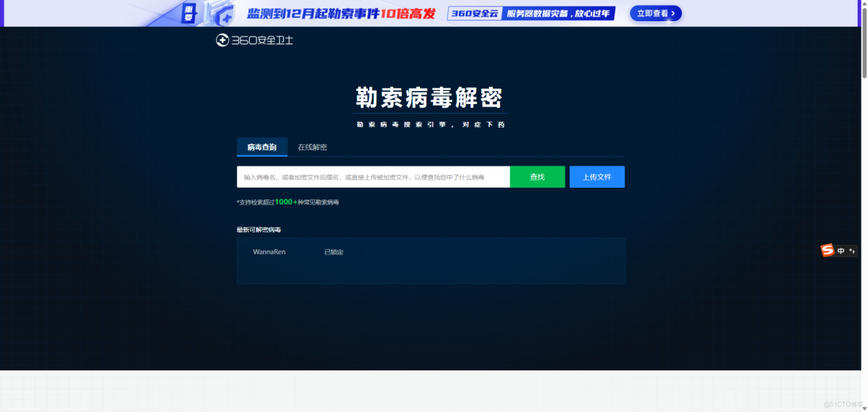
Task: Click the green 查找 button
Action: coord(537,177)
